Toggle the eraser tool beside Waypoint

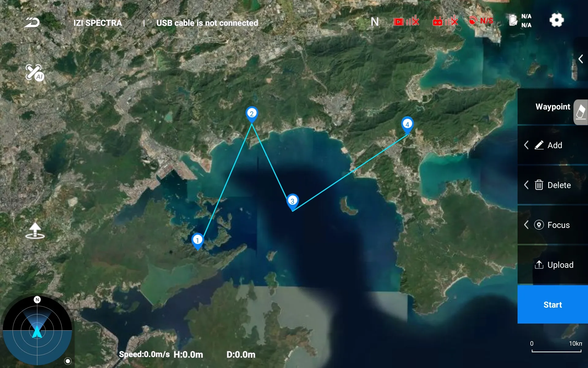click(x=581, y=112)
